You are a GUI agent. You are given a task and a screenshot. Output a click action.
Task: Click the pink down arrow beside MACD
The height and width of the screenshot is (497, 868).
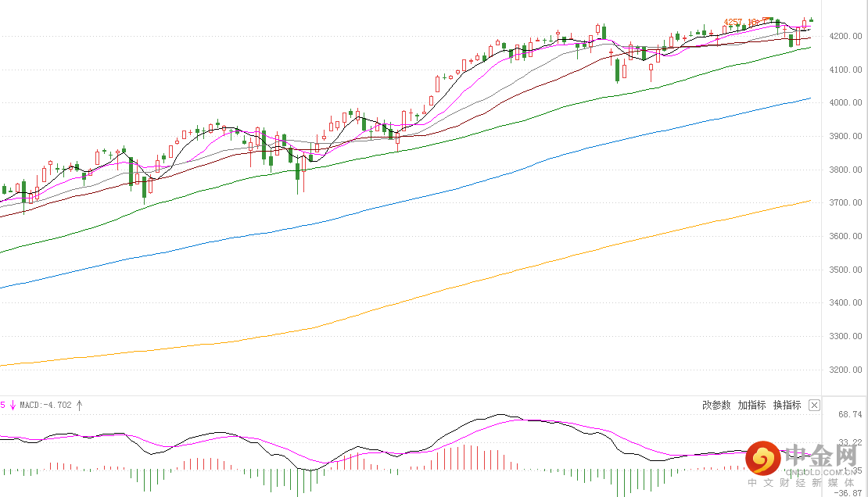[x=13, y=405]
